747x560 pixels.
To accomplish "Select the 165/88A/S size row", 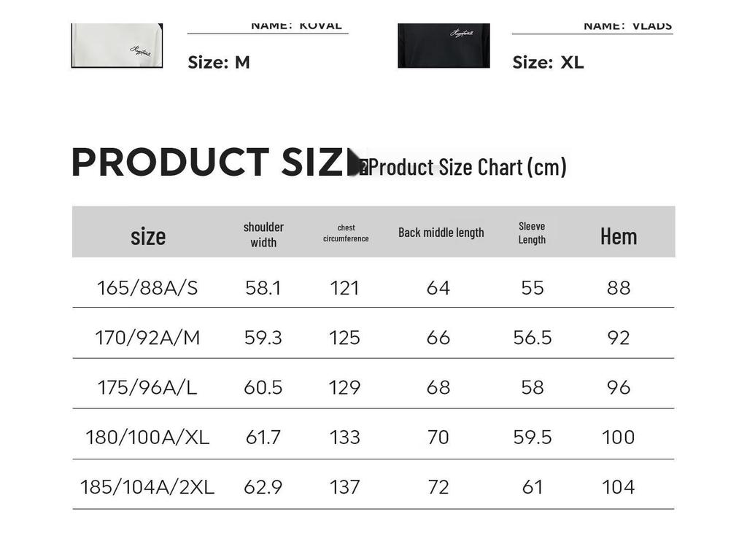I will click(x=147, y=288).
